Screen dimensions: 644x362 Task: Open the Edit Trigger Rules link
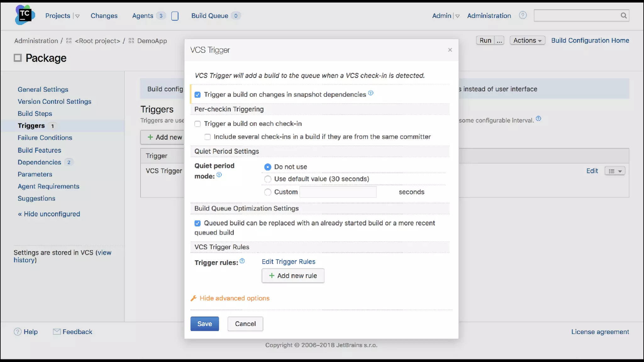(x=288, y=261)
